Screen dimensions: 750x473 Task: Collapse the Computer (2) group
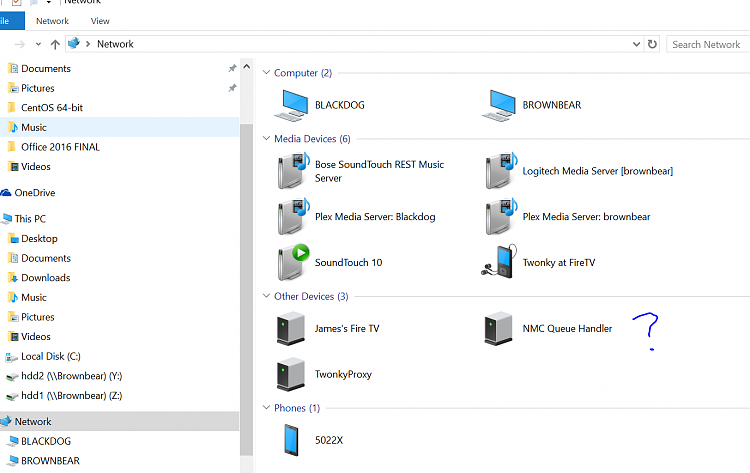[266, 73]
